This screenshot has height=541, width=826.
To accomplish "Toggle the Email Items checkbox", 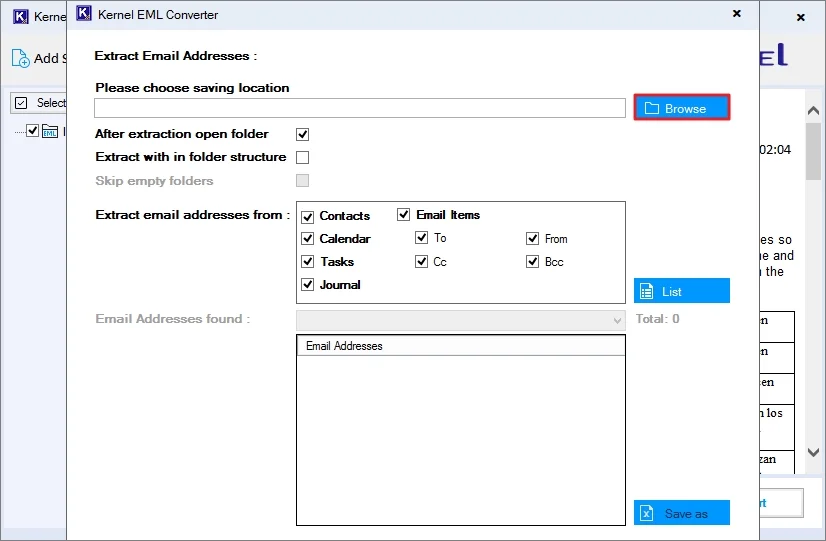I will (x=404, y=214).
